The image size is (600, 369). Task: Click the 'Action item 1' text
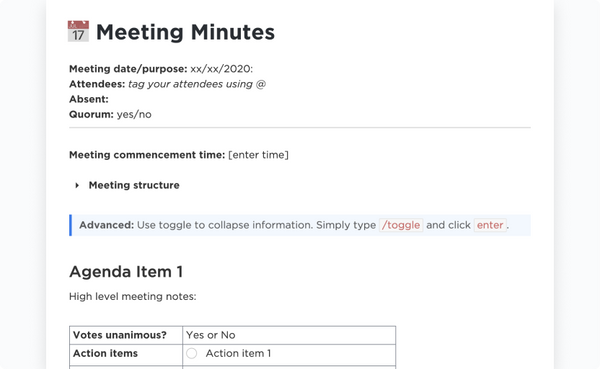point(238,353)
